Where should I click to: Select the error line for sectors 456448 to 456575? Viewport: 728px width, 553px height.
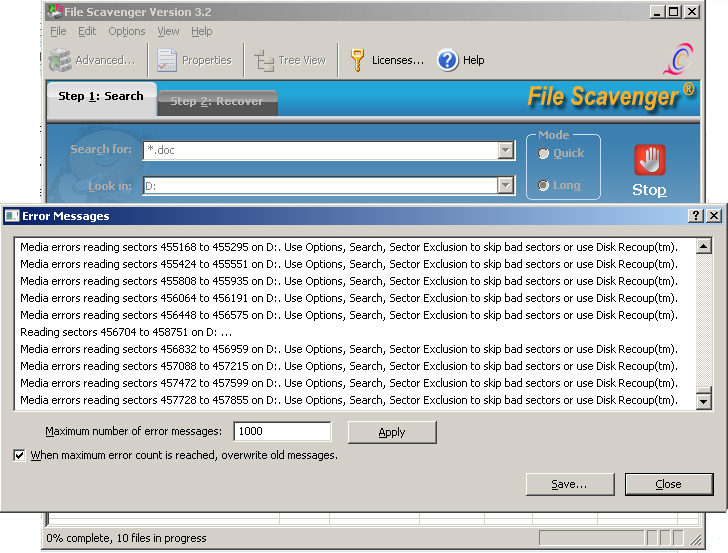349,315
